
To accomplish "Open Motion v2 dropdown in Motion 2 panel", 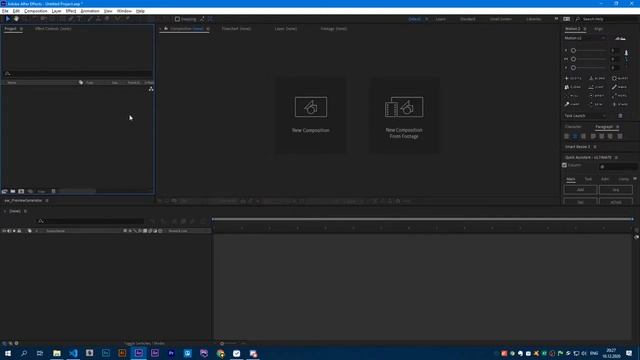I will click(585, 38).
